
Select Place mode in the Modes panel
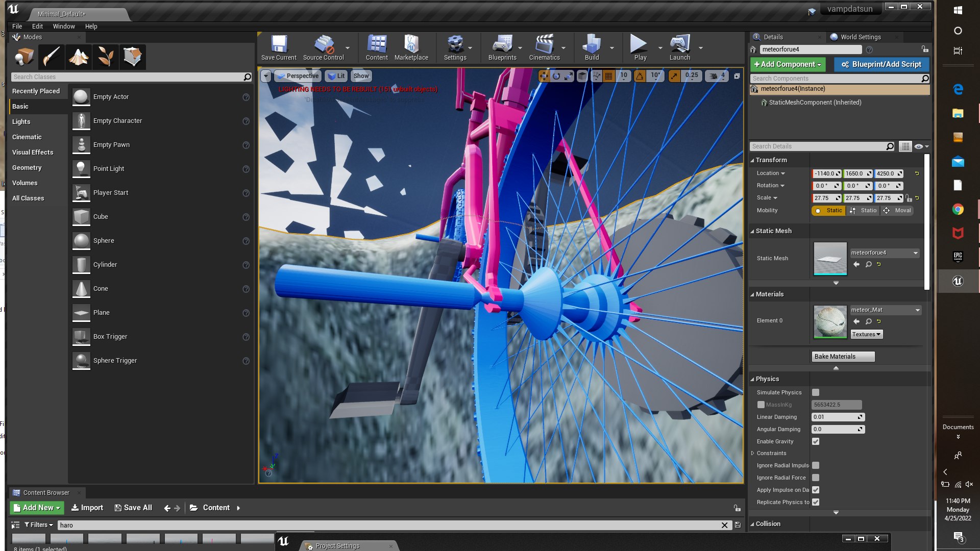pyautogui.click(x=24, y=57)
